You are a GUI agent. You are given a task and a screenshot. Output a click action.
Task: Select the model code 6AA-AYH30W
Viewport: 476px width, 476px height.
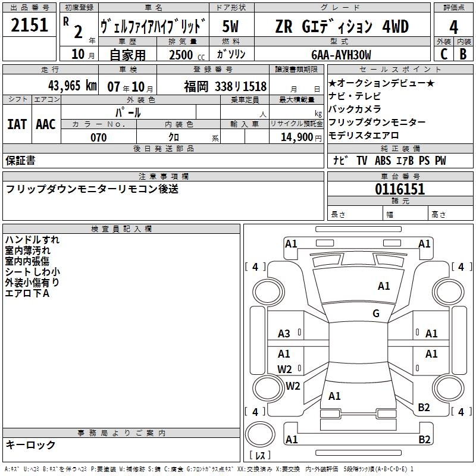click(x=341, y=55)
